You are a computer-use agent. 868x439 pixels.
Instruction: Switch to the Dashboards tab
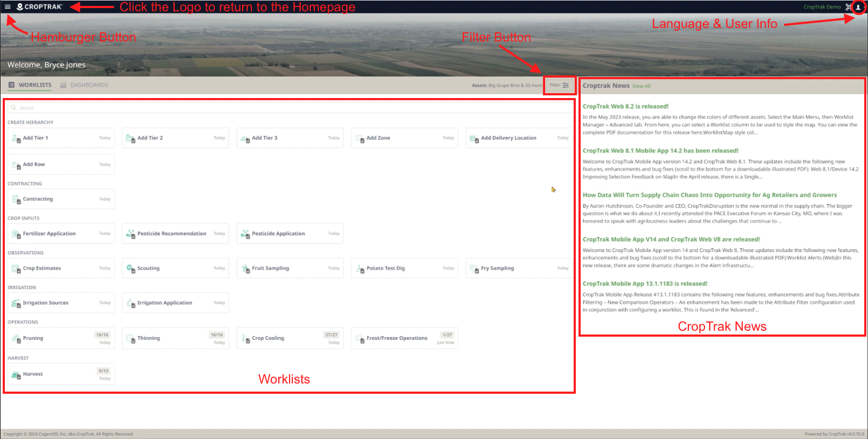pos(84,85)
